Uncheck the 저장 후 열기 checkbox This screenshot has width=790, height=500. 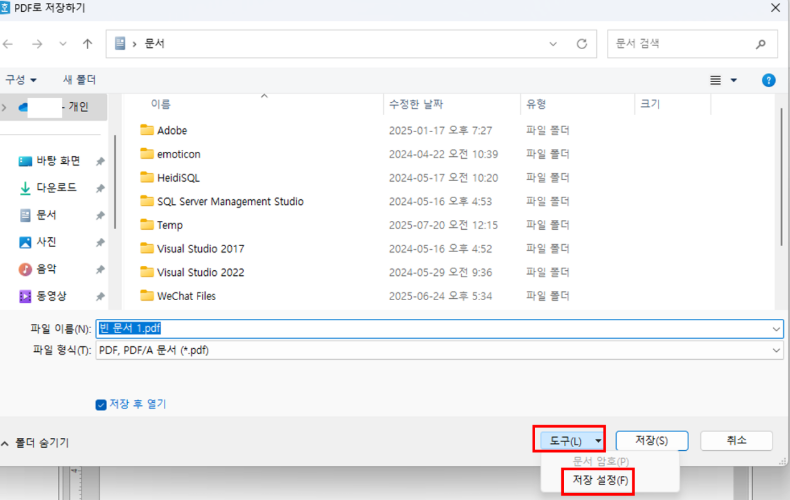(x=101, y=405)
